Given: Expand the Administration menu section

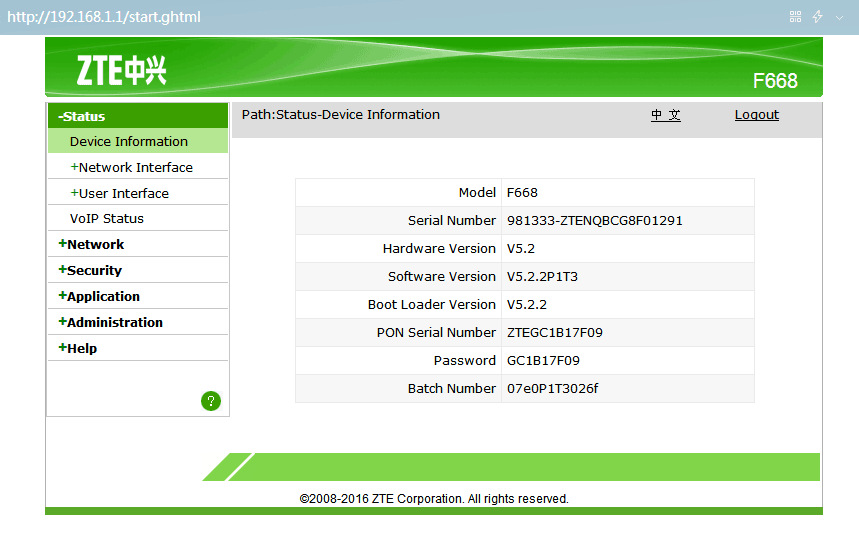Looking at the screenshot, I should click(138, 322).
